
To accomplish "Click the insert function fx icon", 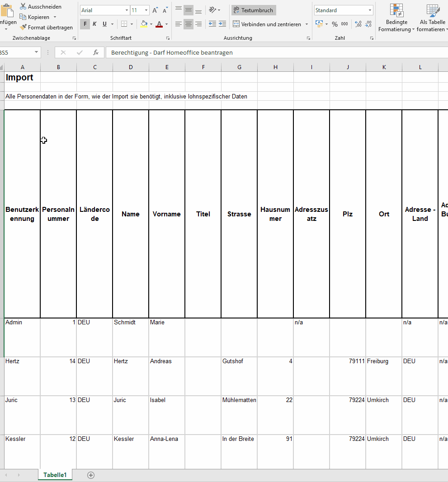I will pos(96,52).
